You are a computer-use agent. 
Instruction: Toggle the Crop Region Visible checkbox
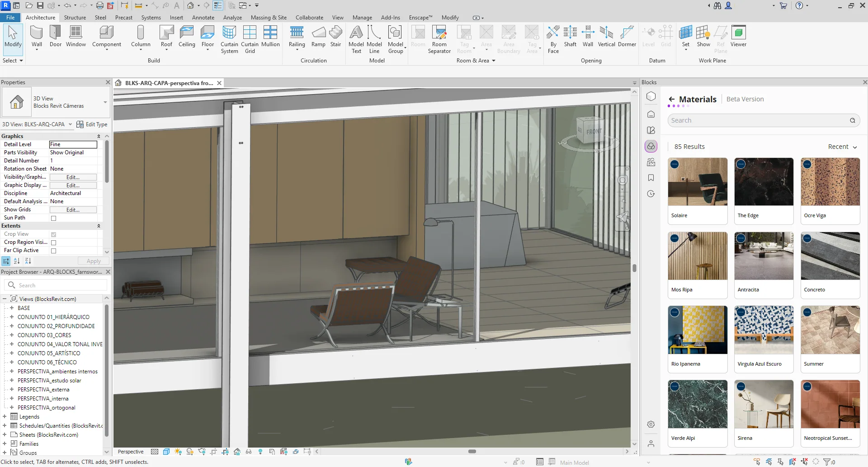[54, 243]
